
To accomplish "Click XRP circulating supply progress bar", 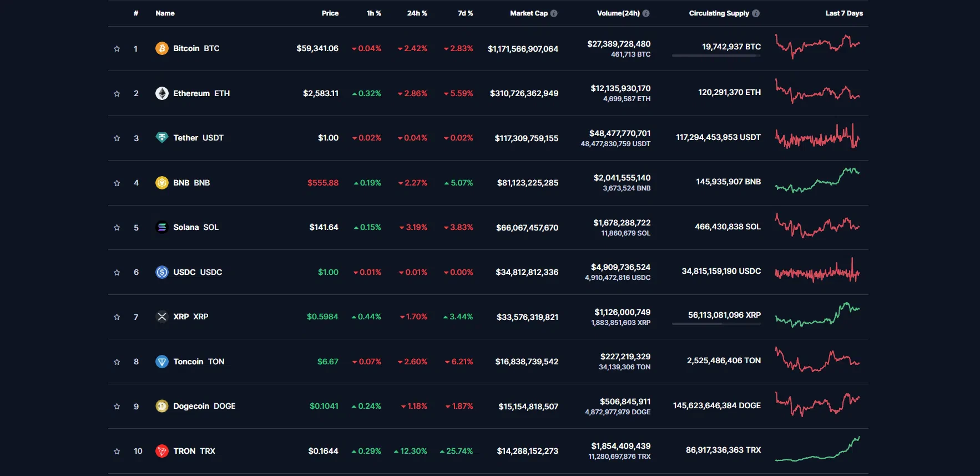I will 716,324.
